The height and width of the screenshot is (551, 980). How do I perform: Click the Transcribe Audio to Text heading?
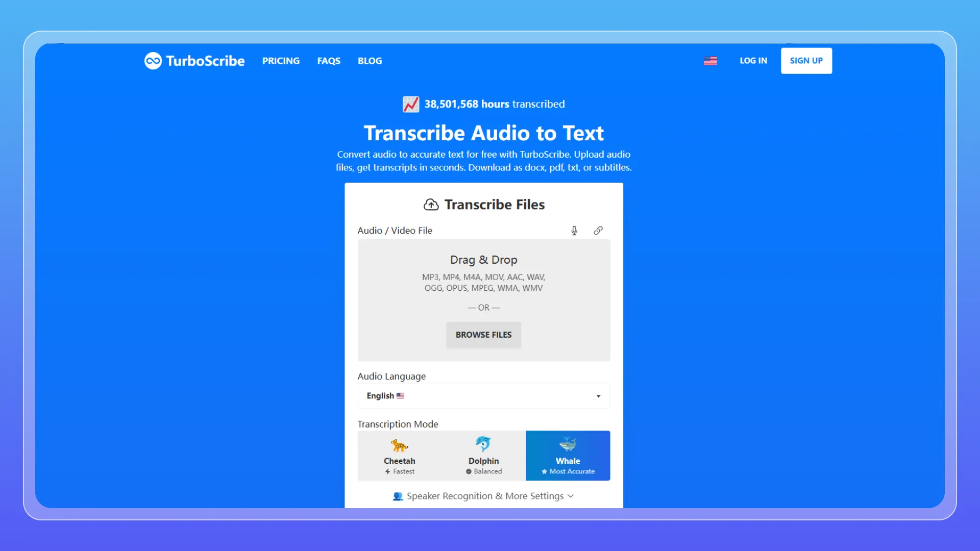point(483,133)
